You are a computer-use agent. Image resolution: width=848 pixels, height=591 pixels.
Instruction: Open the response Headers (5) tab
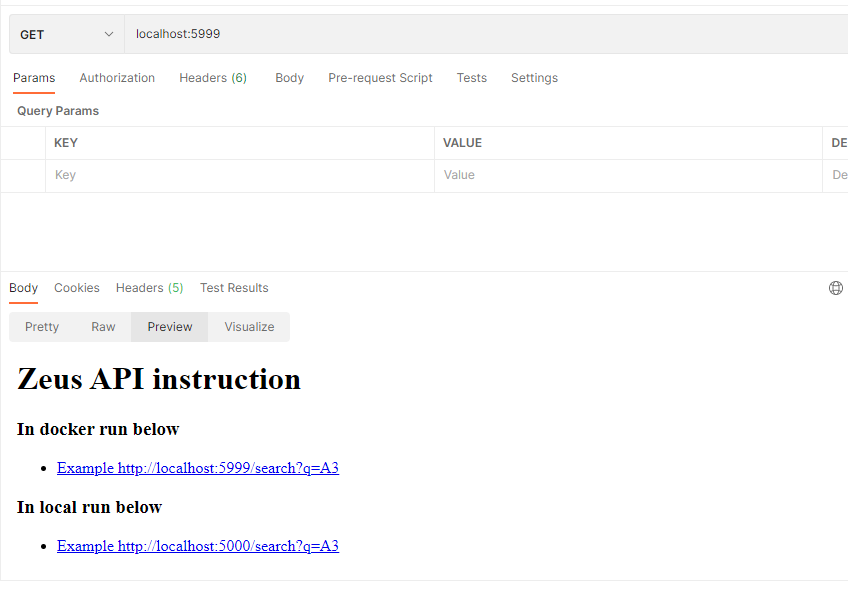[x=149, y=288]
